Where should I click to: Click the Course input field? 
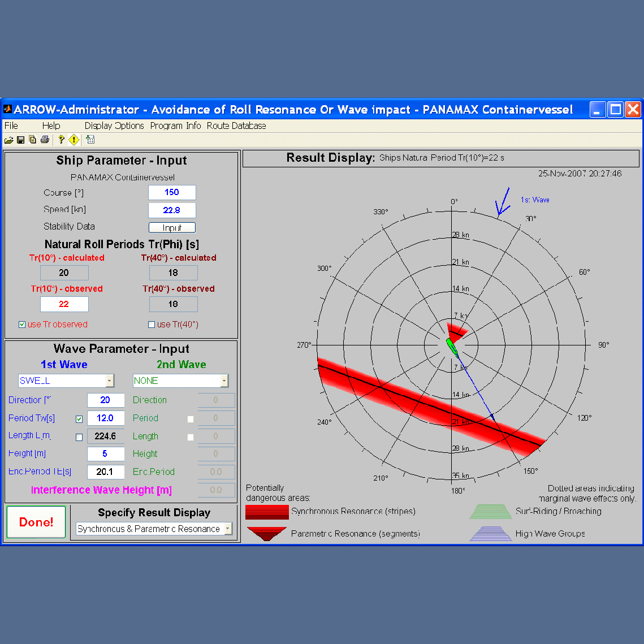pyautogui.click(x=172, y=192)
